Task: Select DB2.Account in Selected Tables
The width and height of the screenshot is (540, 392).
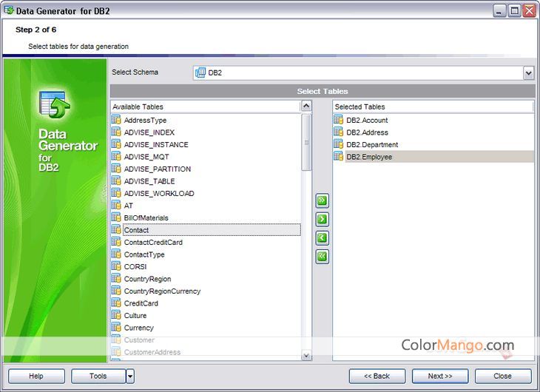Action: tap(367, 121)
